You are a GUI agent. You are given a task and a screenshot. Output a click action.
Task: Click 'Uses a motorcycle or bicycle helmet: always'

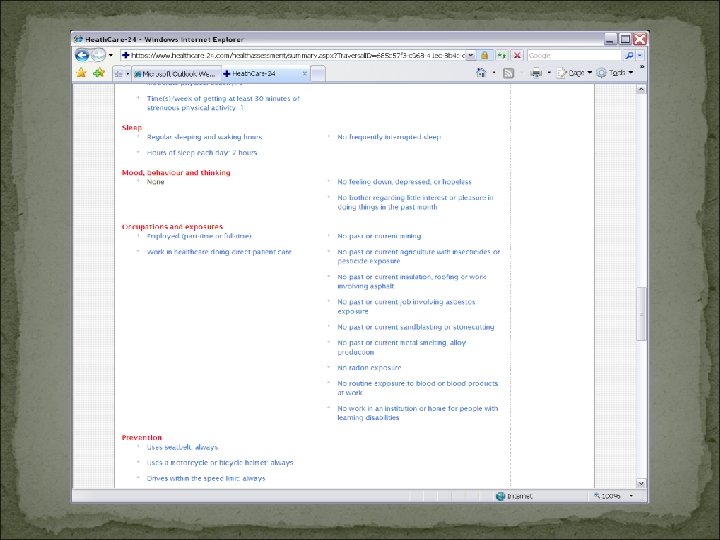[220, 462]
